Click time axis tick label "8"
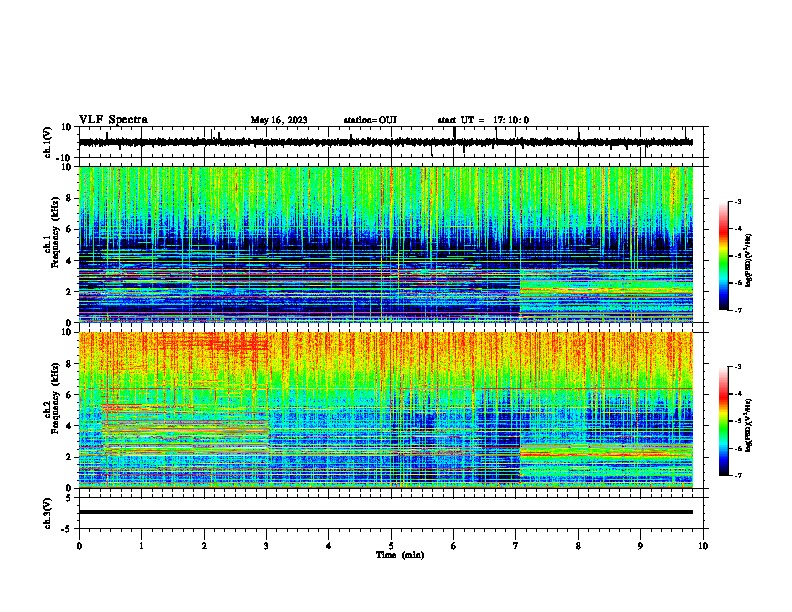This screenshot has width=792, height=612. [578, 546]
